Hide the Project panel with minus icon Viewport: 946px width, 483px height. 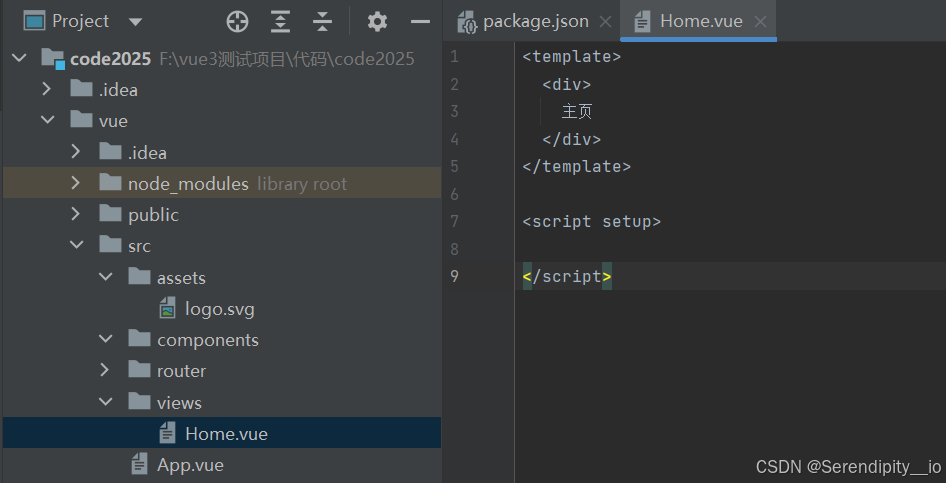pyautogui.click(x=420, y=22)
